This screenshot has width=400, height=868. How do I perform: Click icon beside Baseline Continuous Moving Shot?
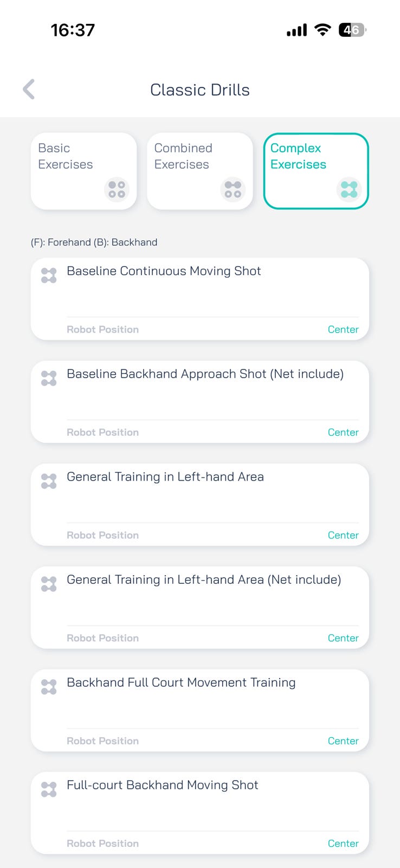[49, 276]
